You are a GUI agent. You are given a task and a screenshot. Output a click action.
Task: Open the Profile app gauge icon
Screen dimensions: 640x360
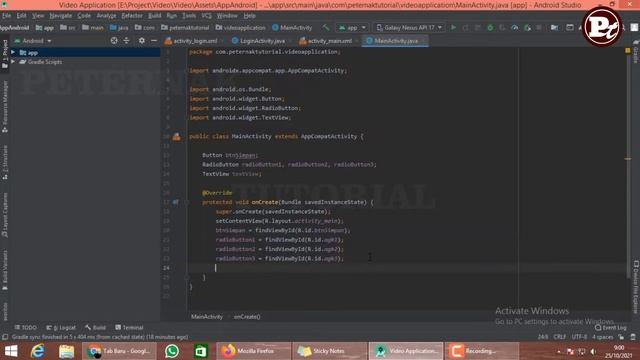click(515, 27)
